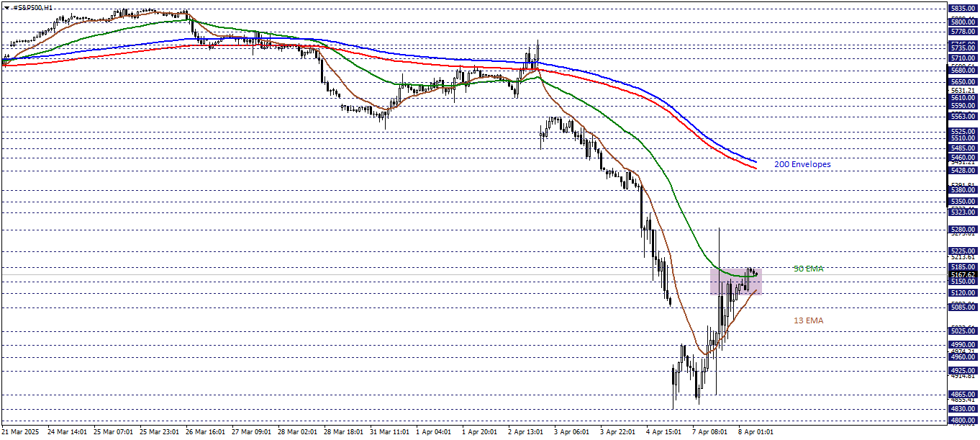This screenshot has height=440, width=980.
Task: Click the 24 Mar 14:01 time label
Action: coord(66,432)
